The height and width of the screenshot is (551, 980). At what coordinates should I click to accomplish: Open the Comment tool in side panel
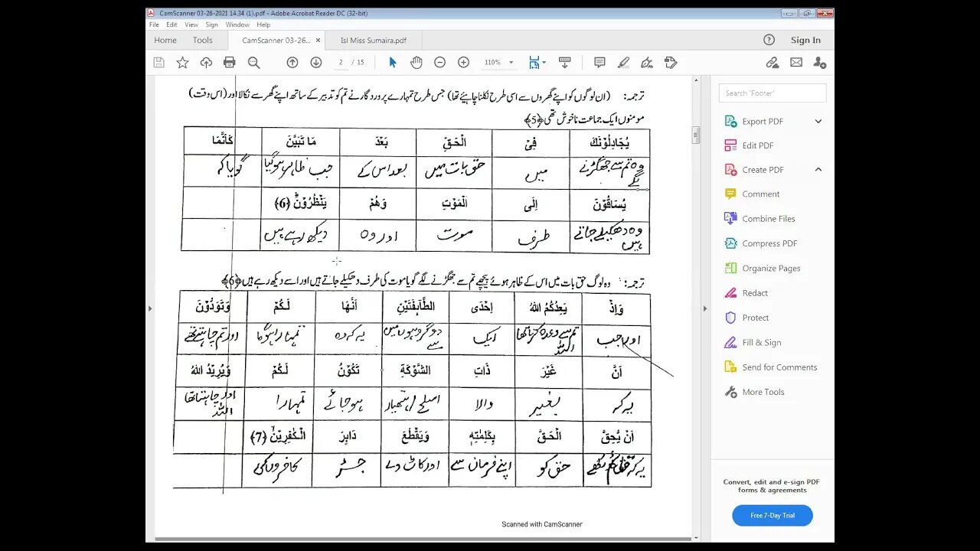[761, 194]
